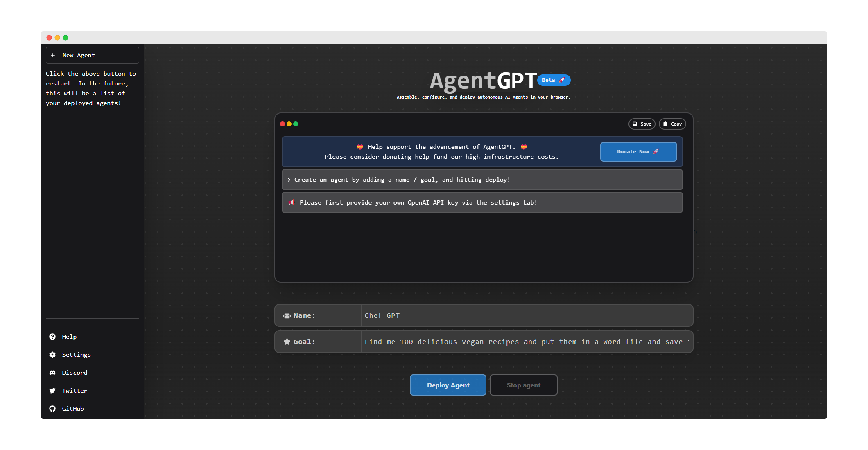The height and width of the screenshot is (450, 868).
Task: Click the red dot in the chat window header
Action: (x=283, y=124)
